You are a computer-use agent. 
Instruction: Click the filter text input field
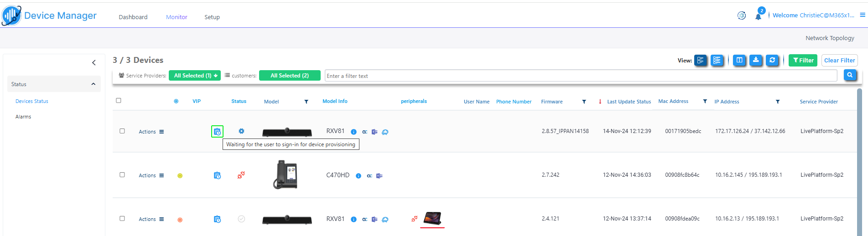[581, 76]
